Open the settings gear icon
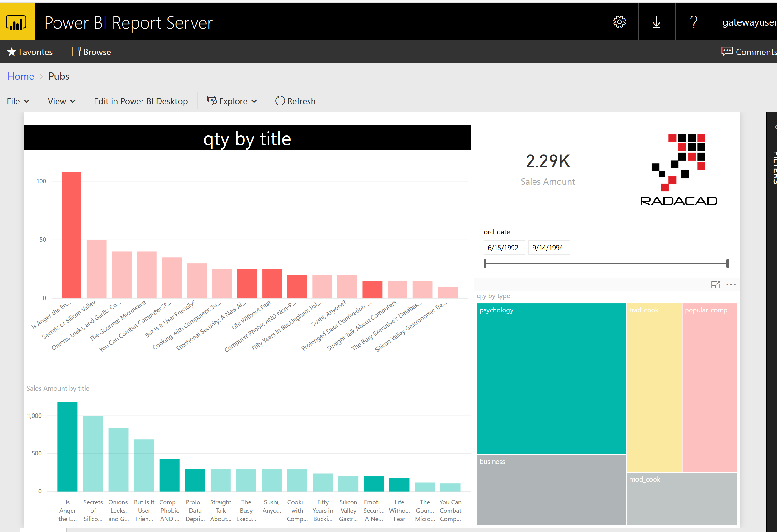The height and width of the screenshot is (532, 777). 619,22
